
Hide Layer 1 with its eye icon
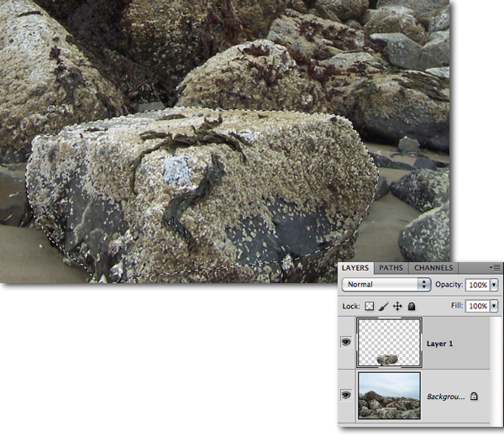pyautogui.click(x=346, y=342)
